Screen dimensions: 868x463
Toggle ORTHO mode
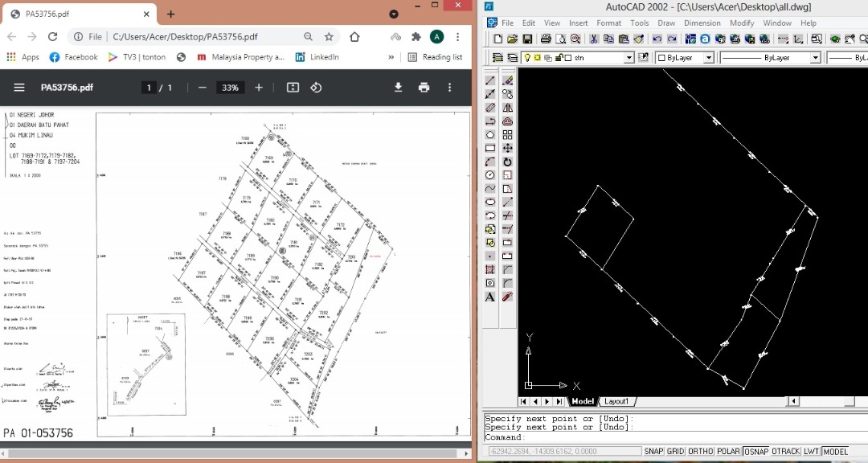(x=700, y=452)
